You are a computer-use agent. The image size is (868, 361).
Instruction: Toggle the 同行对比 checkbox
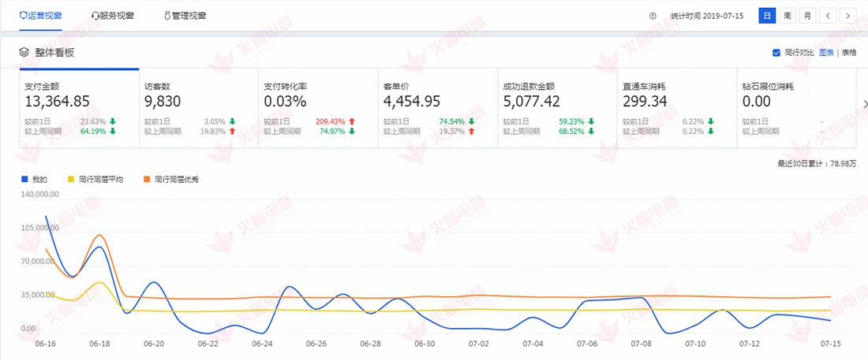[776, 53]
